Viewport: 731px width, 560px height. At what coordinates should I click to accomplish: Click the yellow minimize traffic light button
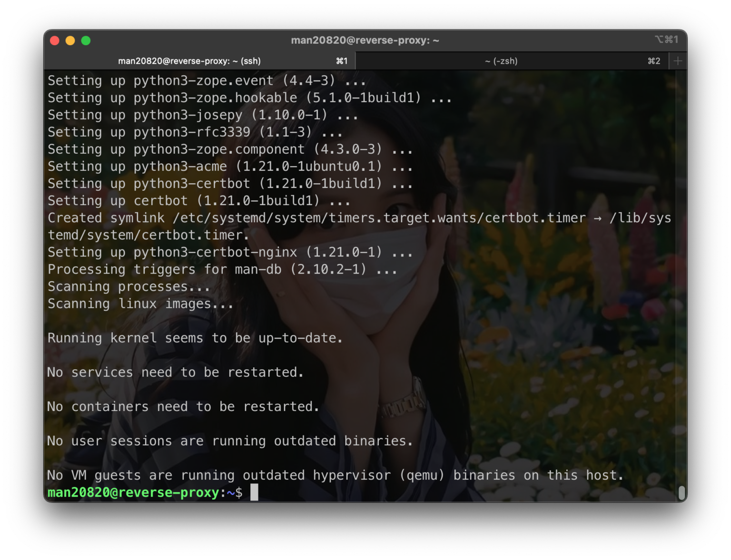70,40
